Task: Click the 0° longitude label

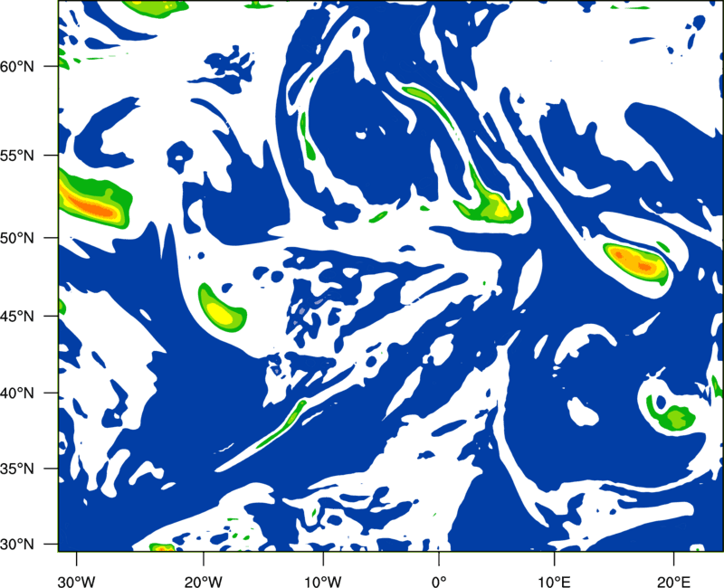Action: coord(439,582)
